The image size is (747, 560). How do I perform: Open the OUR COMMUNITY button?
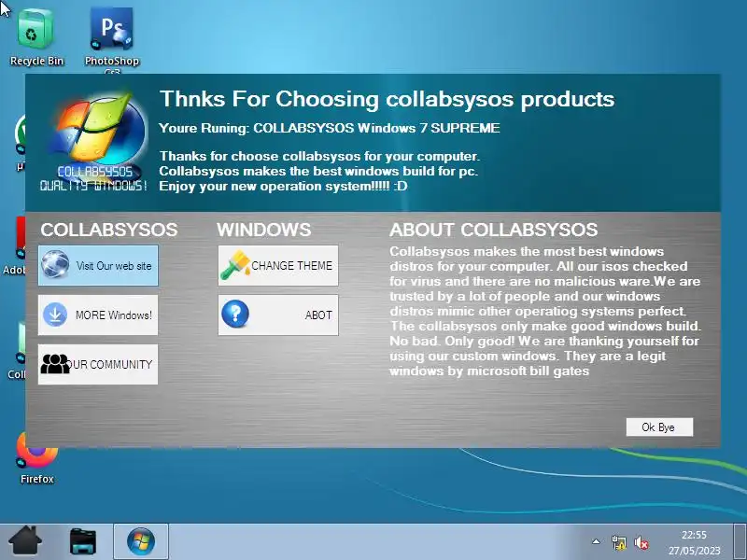(x=98, y=364)
